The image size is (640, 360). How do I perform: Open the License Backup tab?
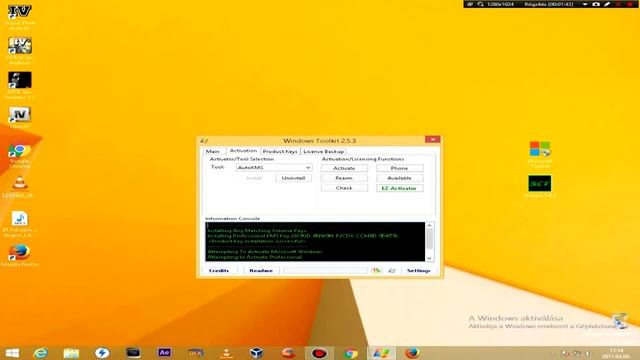[x=323, y=151]
